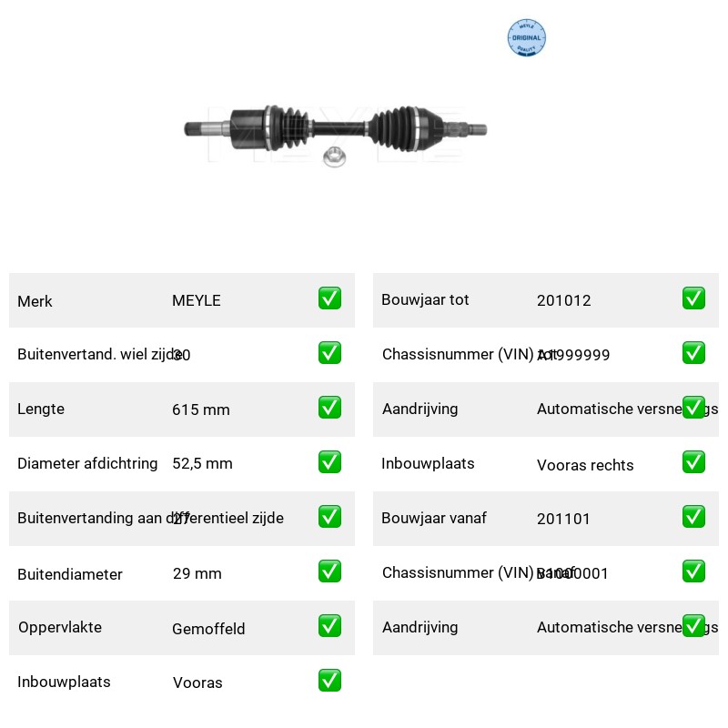Click the checkmark for VIN ending 999999

[x=693, y=353]
